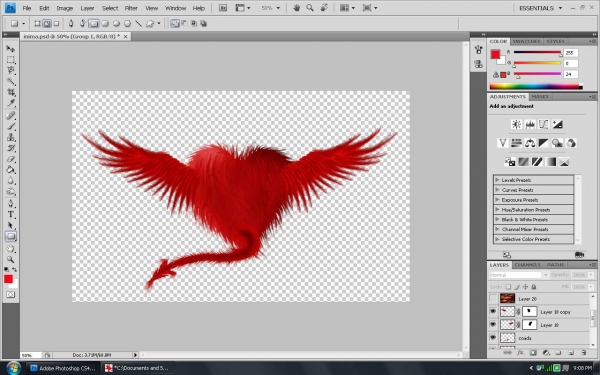Screen dimensions: 600x375
Task: Show the hidden Layer 20
Action: [493, 298]
